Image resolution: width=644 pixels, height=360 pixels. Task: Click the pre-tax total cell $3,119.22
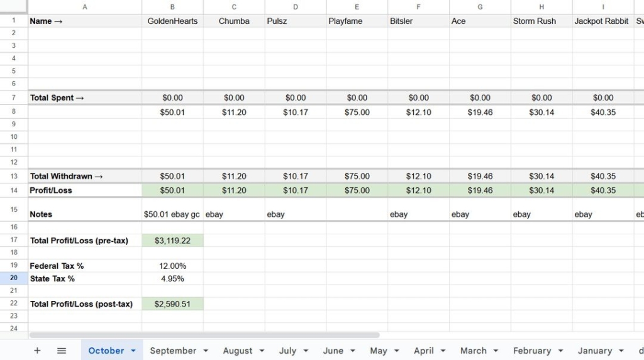pyautogui.click(x=172, y=241)
